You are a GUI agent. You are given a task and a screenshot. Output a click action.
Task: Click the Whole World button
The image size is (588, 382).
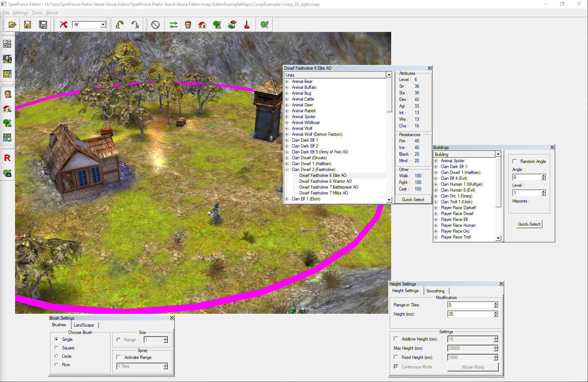point(473,367)
